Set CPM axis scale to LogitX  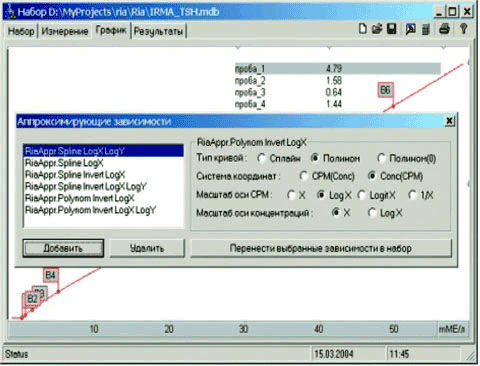(362, 195)
